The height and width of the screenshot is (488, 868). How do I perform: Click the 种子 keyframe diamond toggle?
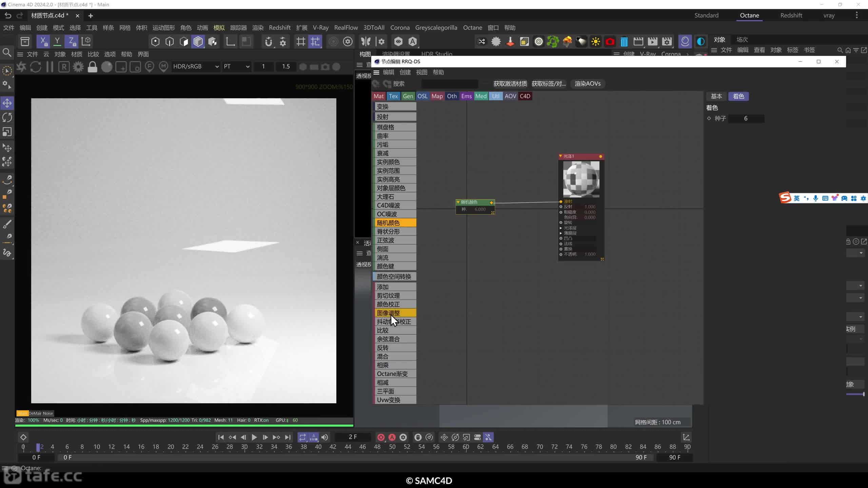pyautogui.click(x=709, y=118)
